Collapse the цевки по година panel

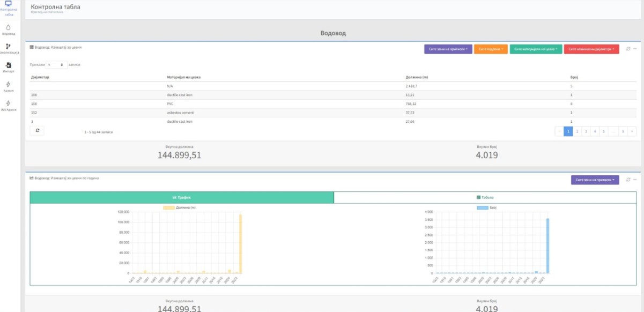click(635, 180)
